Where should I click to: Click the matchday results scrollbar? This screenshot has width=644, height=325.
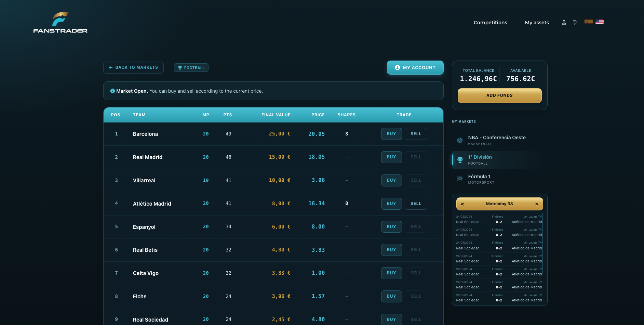pyautogui.click(x=542, y=243)
